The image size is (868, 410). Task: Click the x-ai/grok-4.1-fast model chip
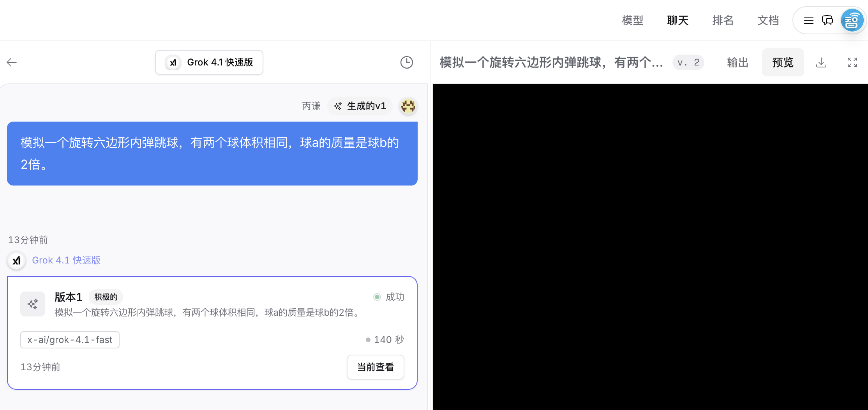[70, 339]
